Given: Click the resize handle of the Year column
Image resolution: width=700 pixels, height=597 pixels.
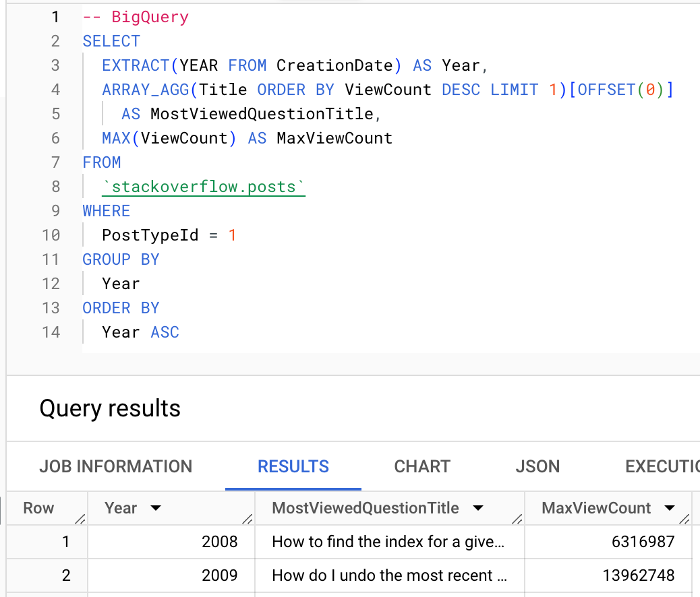Looking at the screenshot, I should coord(247,518).
